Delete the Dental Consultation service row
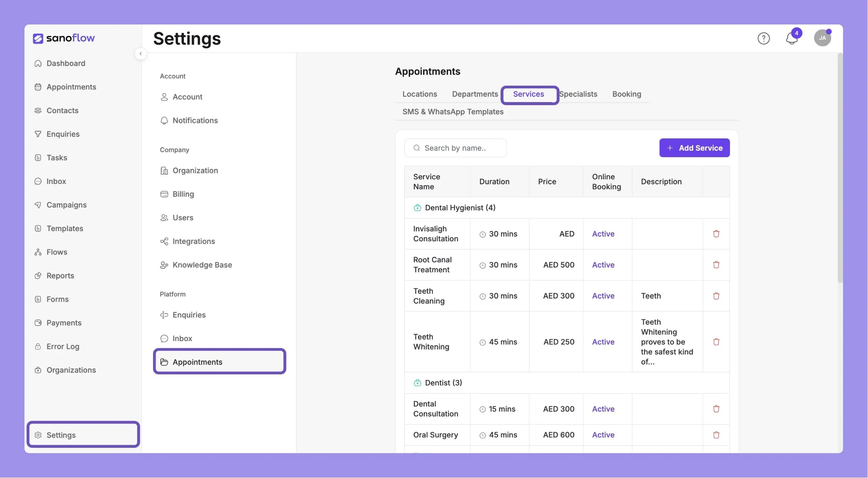868x478 pixels. coord(716,409)
